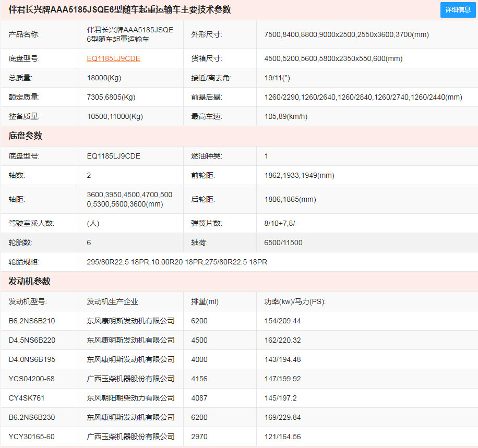Click the 功率(kw)/马力(PS) column header
The width and height of the screenshot is (478, 448).
click(295, 301)
